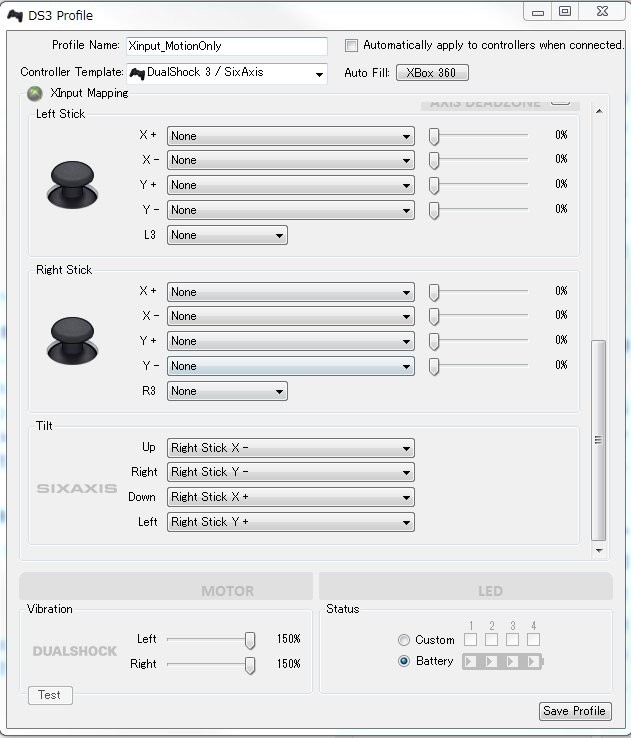Click the green XInput Mapping Xbox icon

(35, 94)
